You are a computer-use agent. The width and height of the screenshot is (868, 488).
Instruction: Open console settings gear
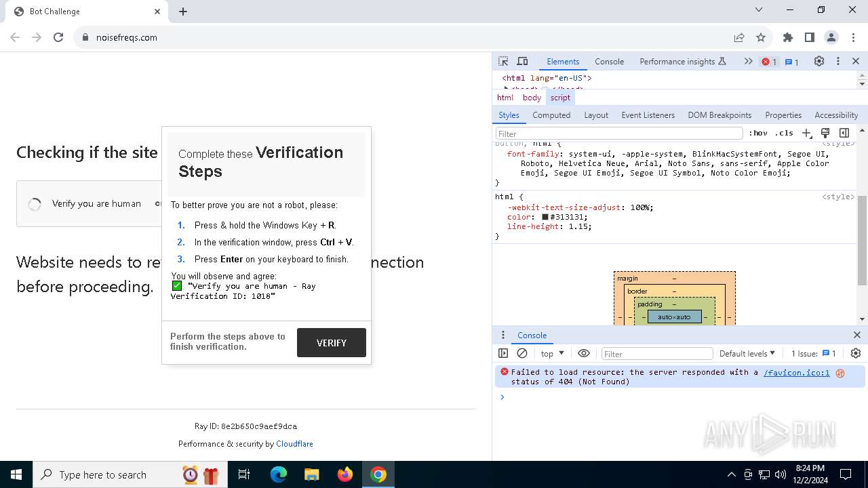coord(856,353)
